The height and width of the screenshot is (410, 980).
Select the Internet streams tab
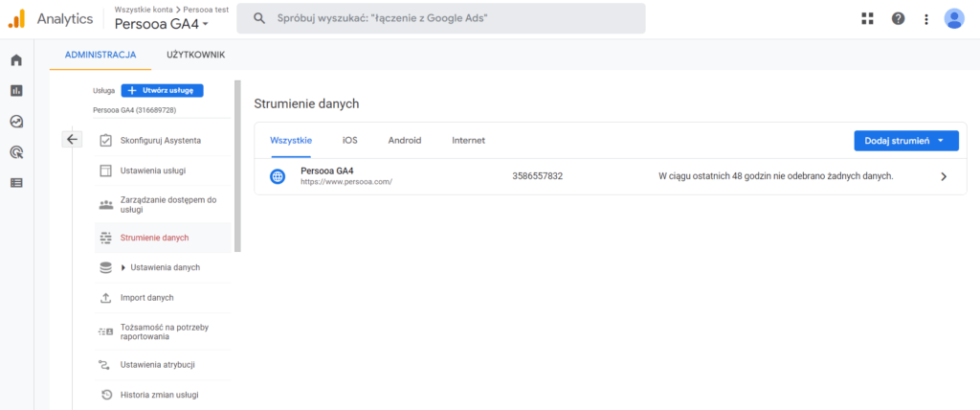(x=469, y=140)
